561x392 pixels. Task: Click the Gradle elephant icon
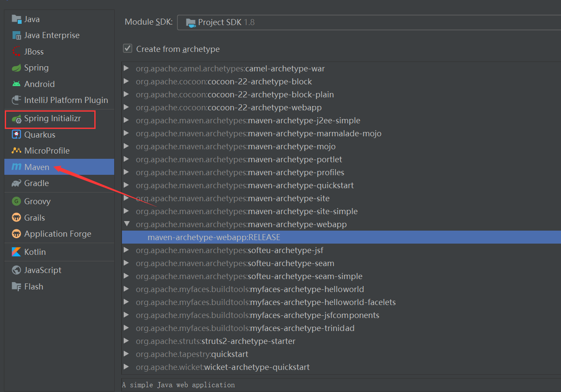click(x=16, y=183)
